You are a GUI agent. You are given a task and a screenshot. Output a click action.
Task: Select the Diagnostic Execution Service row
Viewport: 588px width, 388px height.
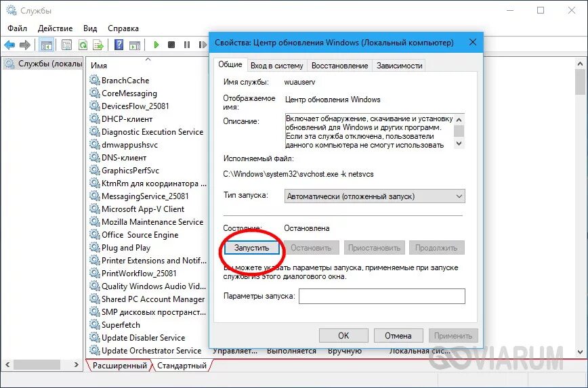click(x=152, y=132)
